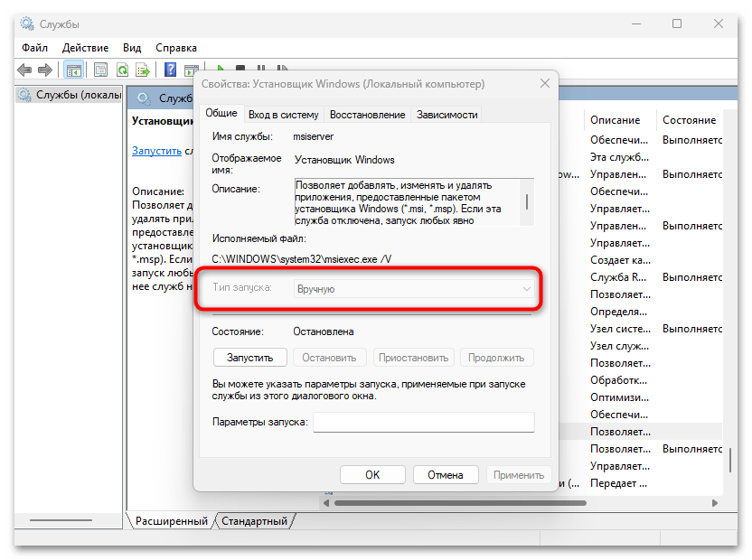Viewport: 752px width, 560px height.
Task: Select the row with description Служба R...
Action: tap(618, 277)
